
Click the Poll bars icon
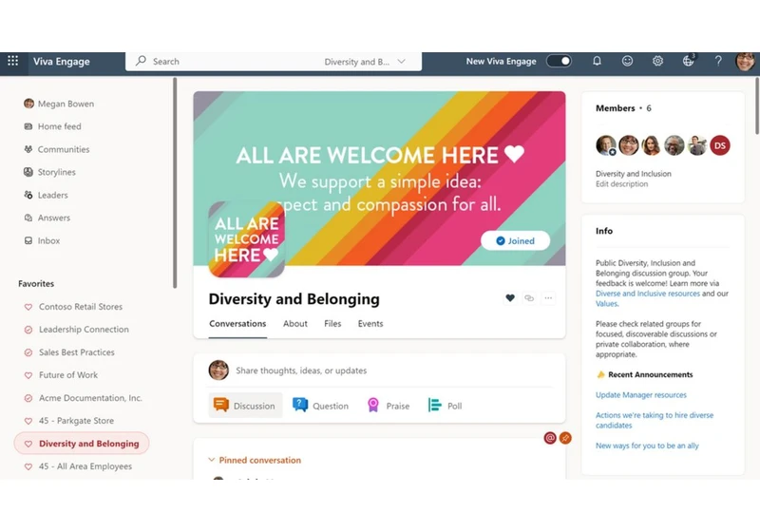[x=434, y=405]
